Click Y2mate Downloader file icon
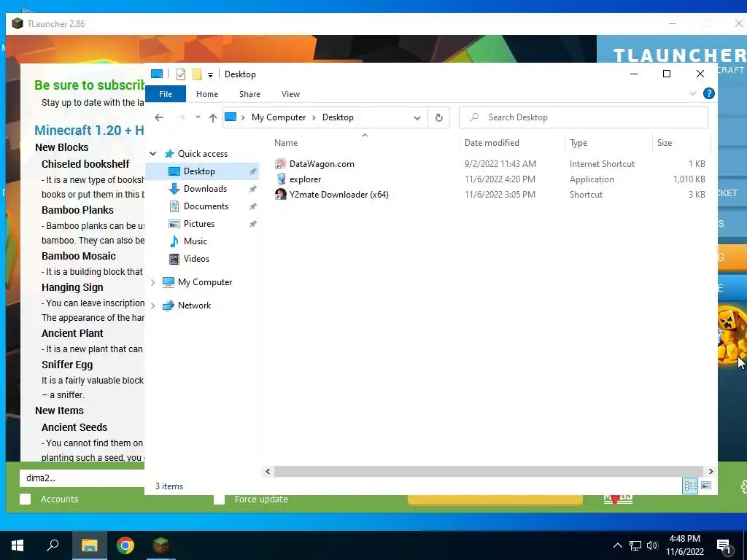The height and width of the screenshot is (560, 747). (x=281, y=194)
